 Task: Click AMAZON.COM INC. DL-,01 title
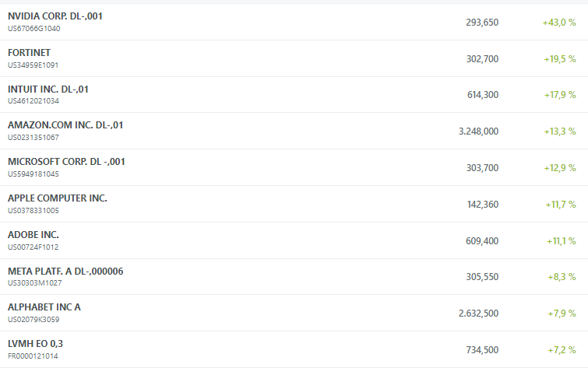(65, 125)
